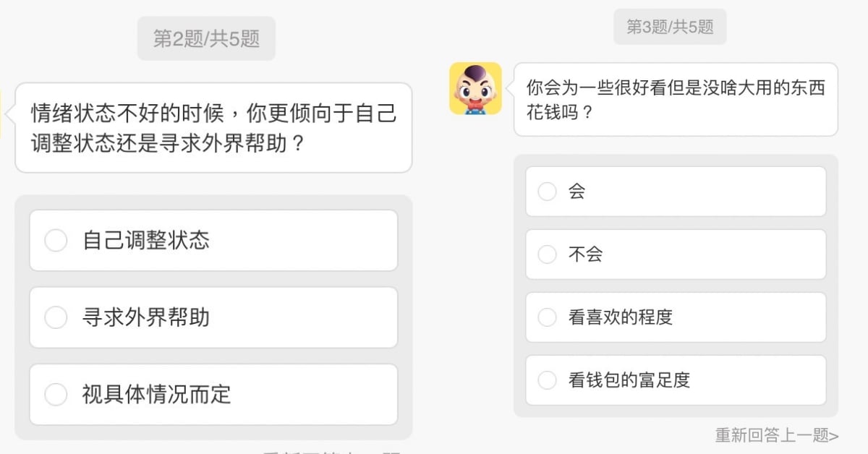Select the radio circle beside 视具体情况而定
The height and width of the screenshot is (454, 868).
pyautogui.click(x=56, y=395)
